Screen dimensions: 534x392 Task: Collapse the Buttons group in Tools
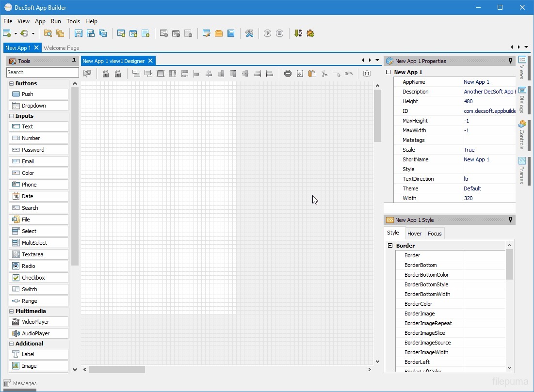coord(11,83)
